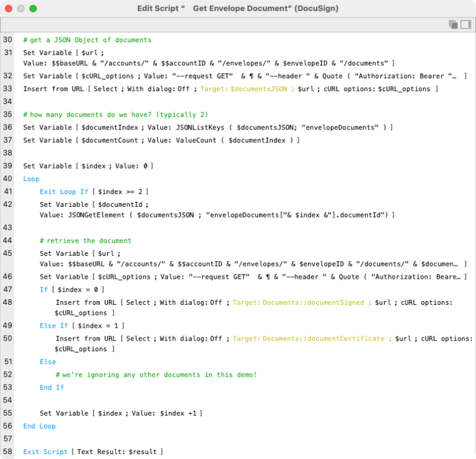
Task: Select the Loop step on line 40
Action: (31, 179)
